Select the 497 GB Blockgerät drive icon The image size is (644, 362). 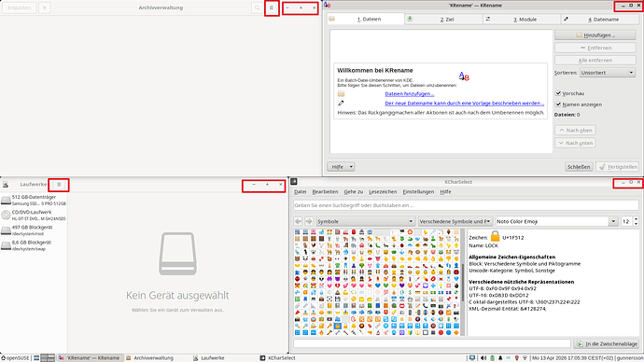[x=6, y=230]
